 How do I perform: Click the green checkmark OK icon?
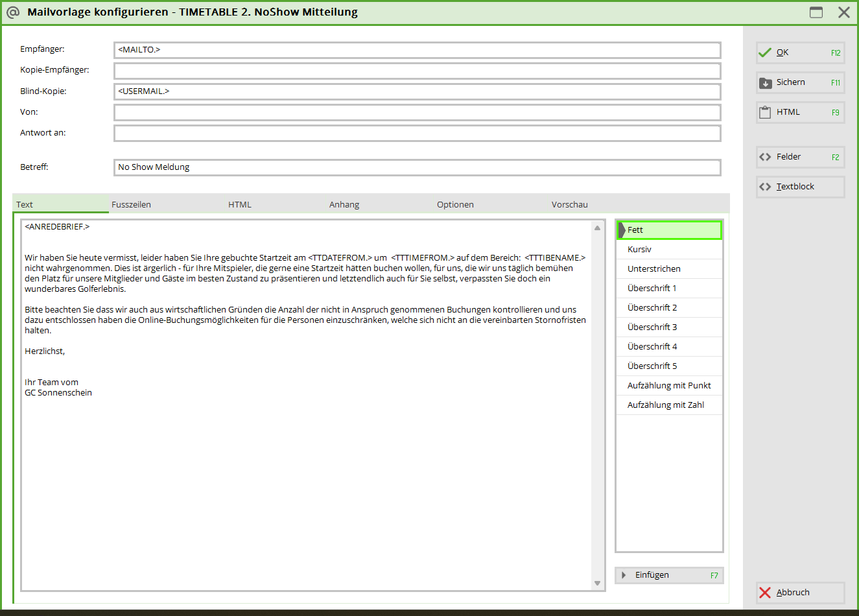tap(765, 53)
